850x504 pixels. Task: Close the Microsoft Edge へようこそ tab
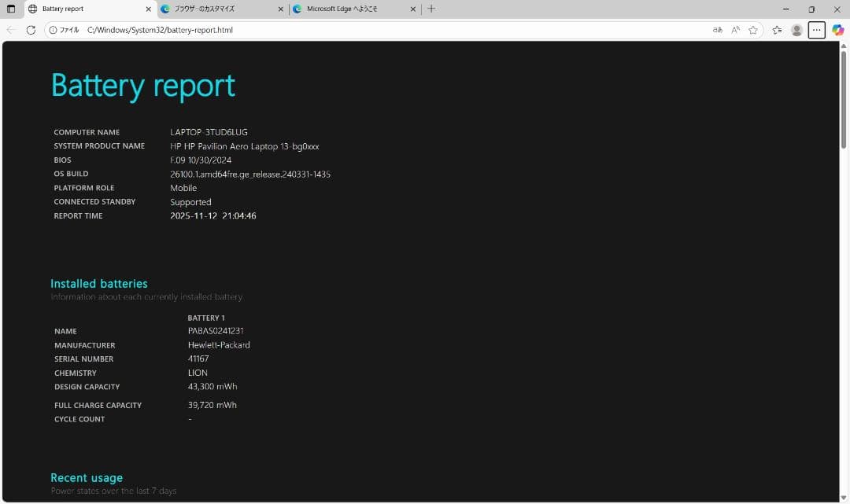413,9
